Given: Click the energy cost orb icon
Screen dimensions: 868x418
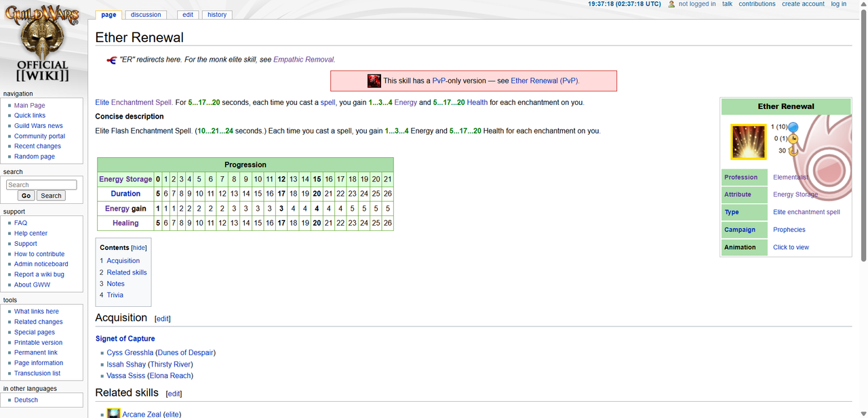Looking at the screenshot, I should pos(793,127).
